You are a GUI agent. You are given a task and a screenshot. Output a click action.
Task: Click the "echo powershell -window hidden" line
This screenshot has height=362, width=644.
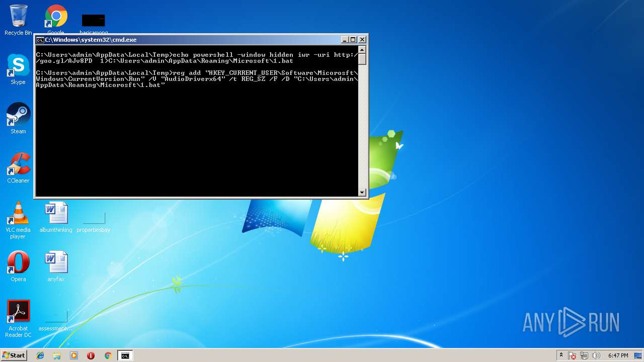[x=197, y=58]
